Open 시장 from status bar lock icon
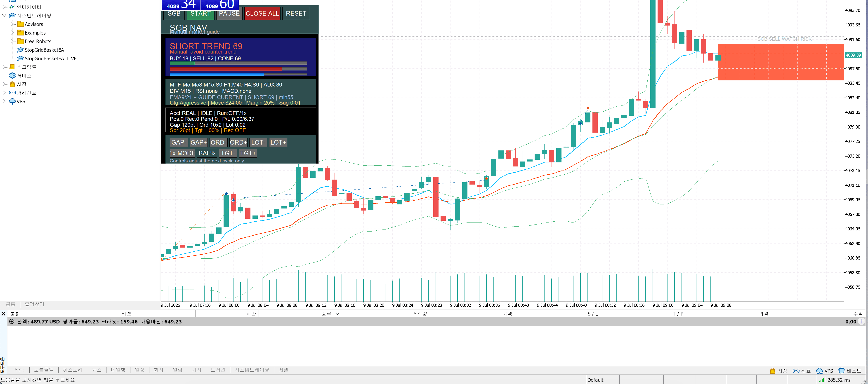 (x=772, y=370)
